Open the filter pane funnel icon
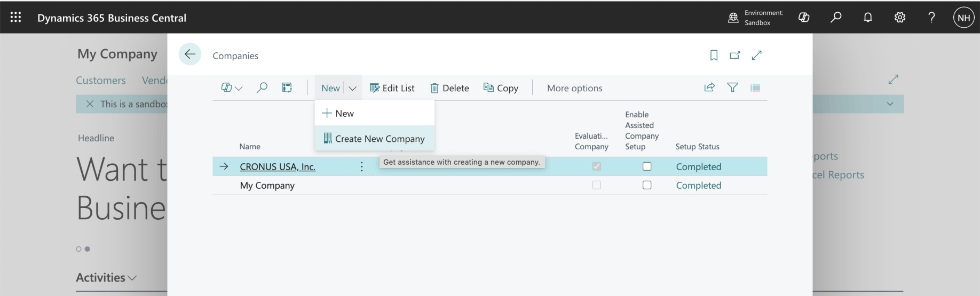This screenshot has width=980, height=296. tap(732, 88)
